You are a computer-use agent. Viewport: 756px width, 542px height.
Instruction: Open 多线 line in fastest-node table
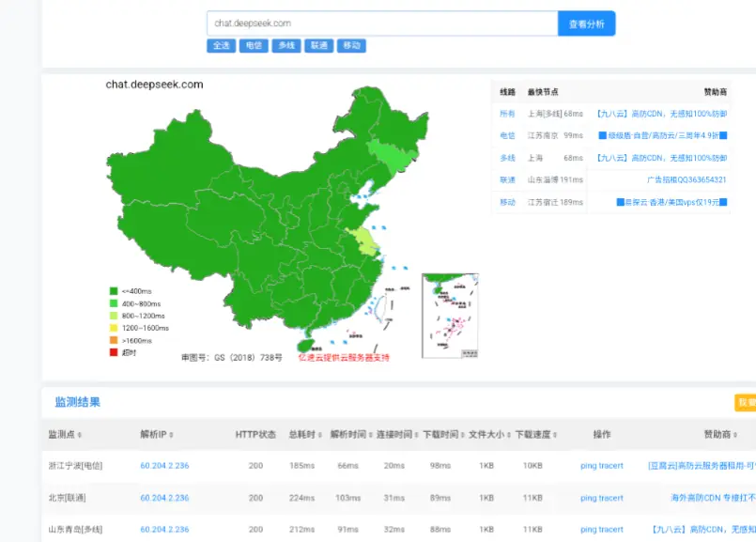(507, 158)
